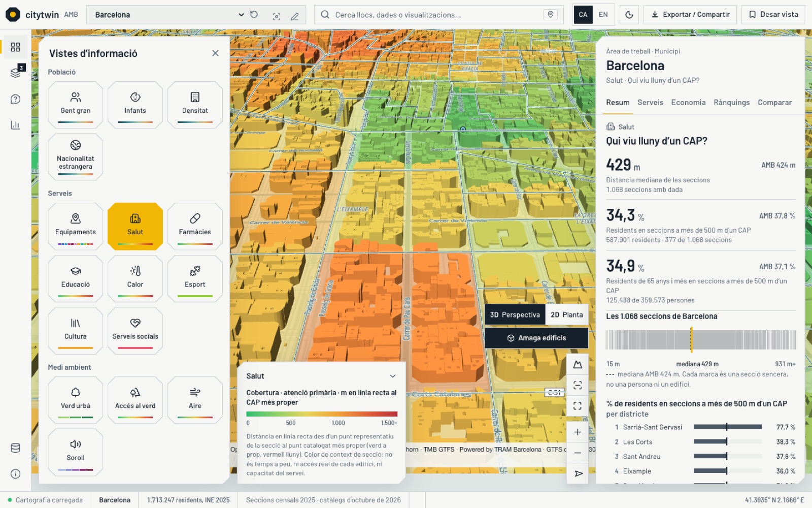Screen dimensions: 812x508
Task: Select the Serveis socials view card
Action: point(135,331)
